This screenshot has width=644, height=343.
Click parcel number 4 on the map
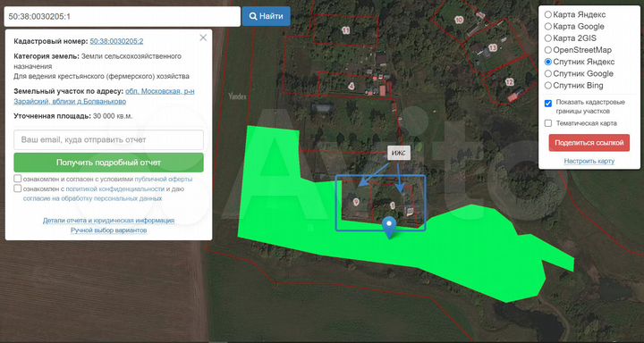pyautogui.click(x=351, y=86)
